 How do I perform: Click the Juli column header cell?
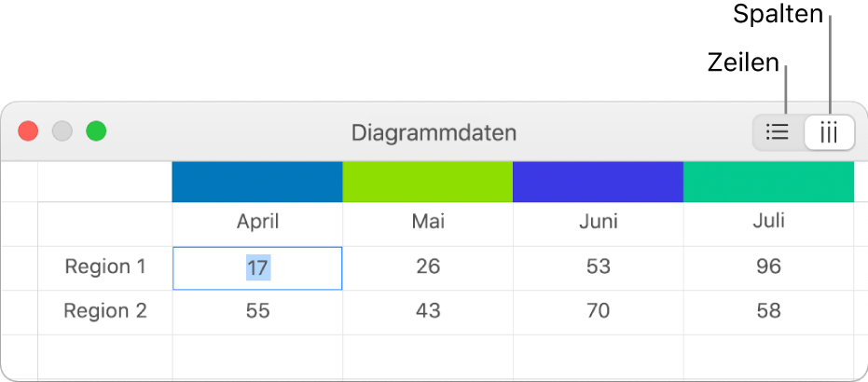(x=768, y=223)
